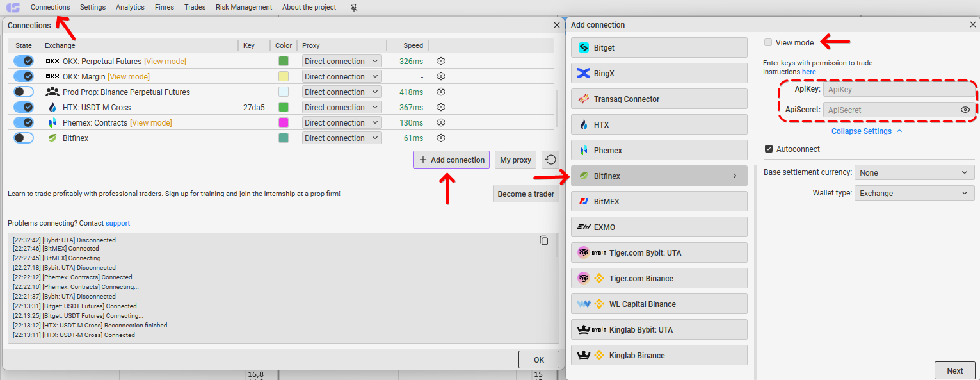Open settings gear for Prod Prop Binance row
Viewport: 980px width, 380px height.
(x=441, y=92)
